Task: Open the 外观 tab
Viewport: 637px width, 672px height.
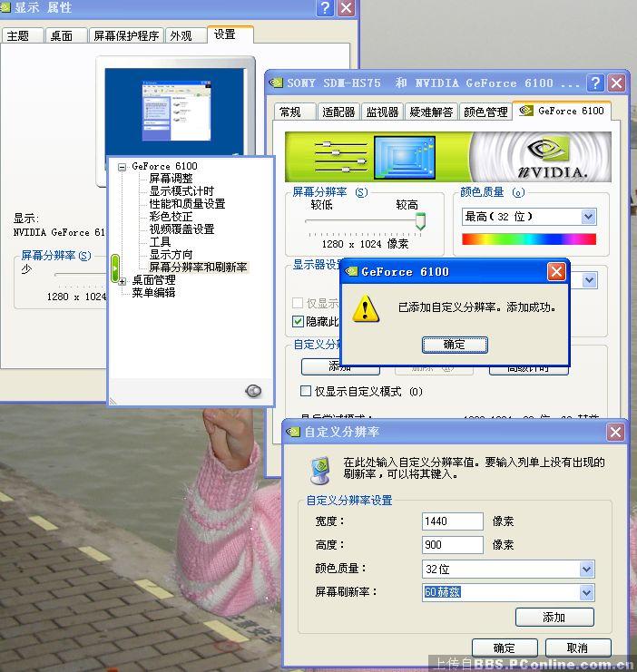Action: [185, 35]
